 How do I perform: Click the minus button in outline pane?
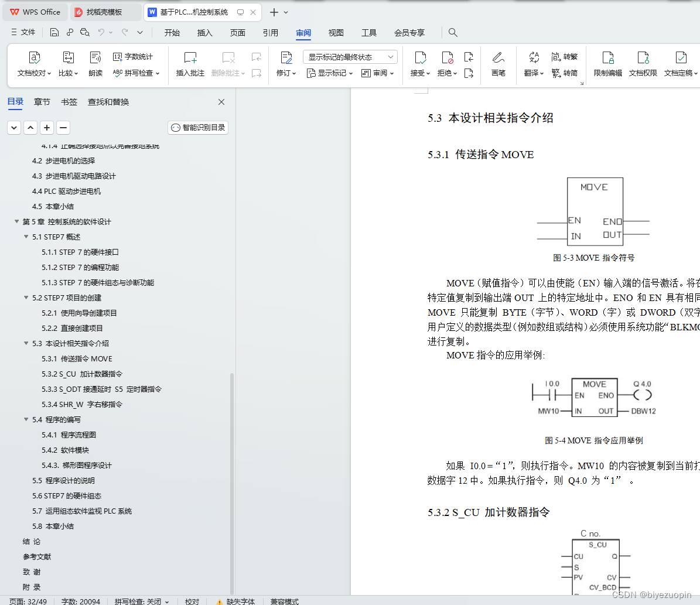tap(63, 128)
